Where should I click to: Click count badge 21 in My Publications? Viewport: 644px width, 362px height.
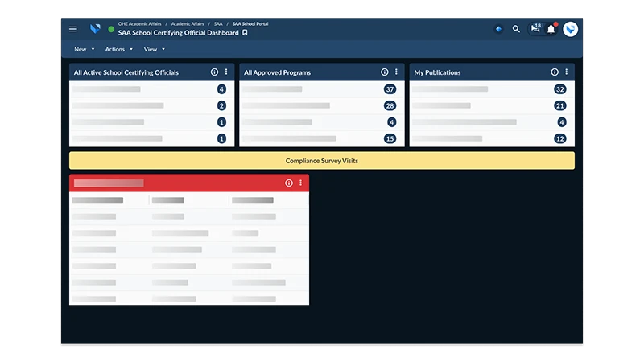pos(559,106)
